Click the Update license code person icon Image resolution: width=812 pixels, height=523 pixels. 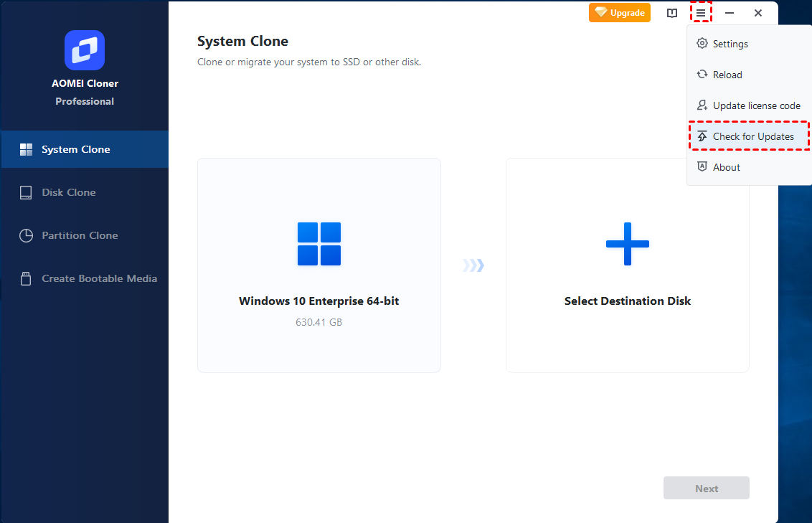coord(702,105)
